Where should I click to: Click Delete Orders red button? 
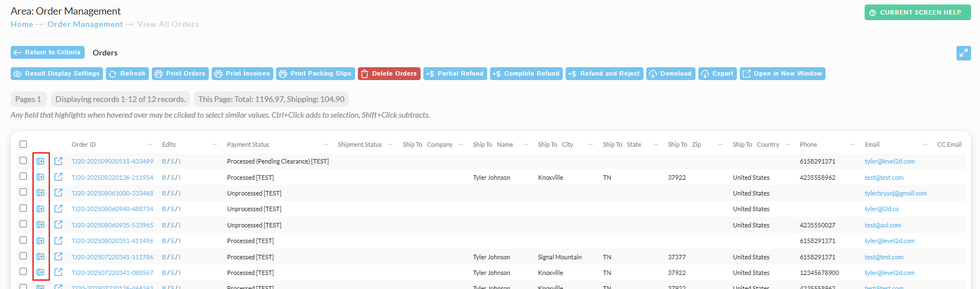tap(389, 73)
